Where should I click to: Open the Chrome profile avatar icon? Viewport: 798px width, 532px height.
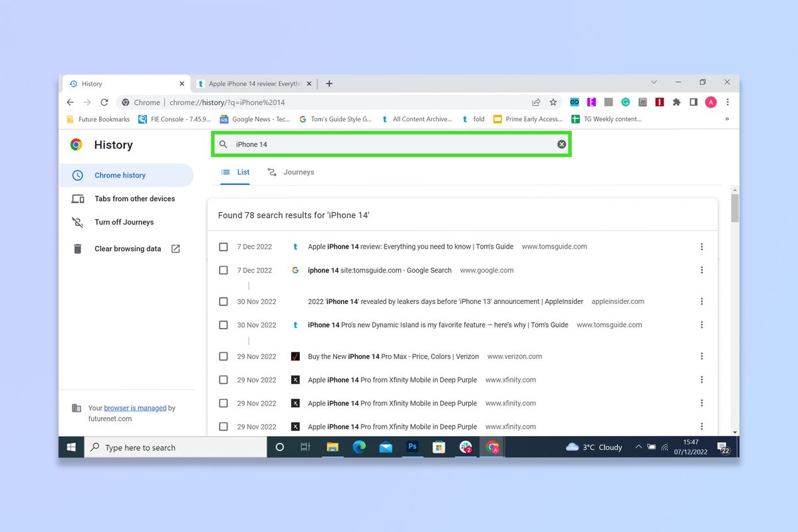tap(710, 102)
